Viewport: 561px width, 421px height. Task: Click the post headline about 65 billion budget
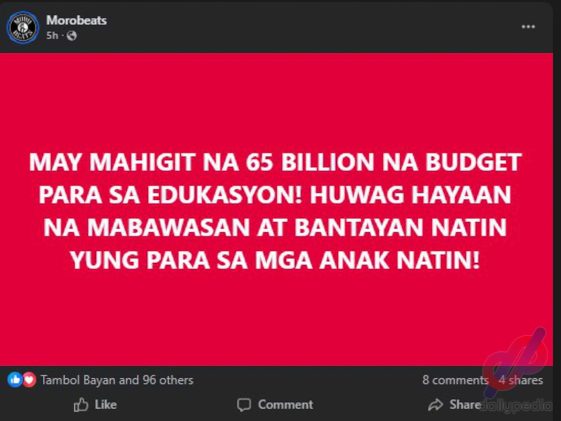(x=275, y=211)
